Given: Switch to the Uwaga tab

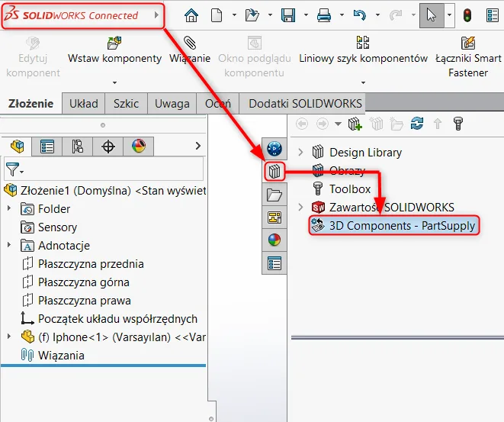Looking at the screenshot, I should pyautogui.click(x=172, y=104).
